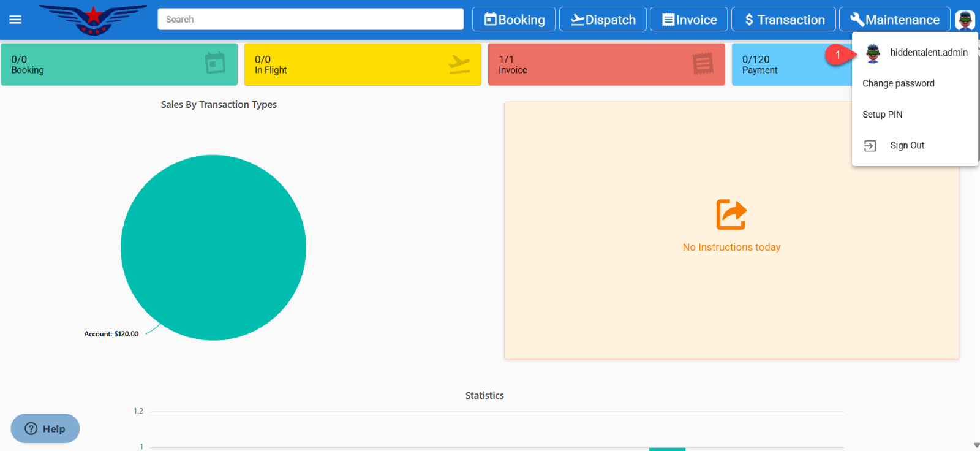The image size is (980, 451).
Task: Click the orange share icon in instructions panel
Action: 731,214
